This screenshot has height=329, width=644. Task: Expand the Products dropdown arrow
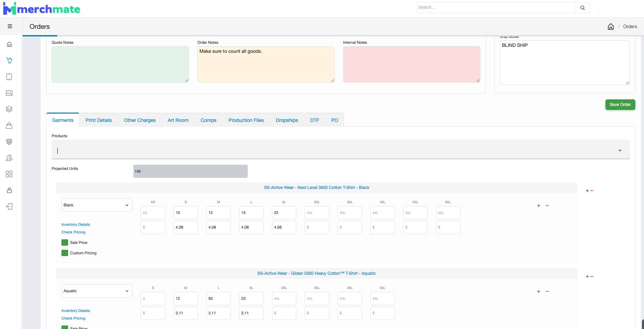pyautogui.click(x=620, y=150)
